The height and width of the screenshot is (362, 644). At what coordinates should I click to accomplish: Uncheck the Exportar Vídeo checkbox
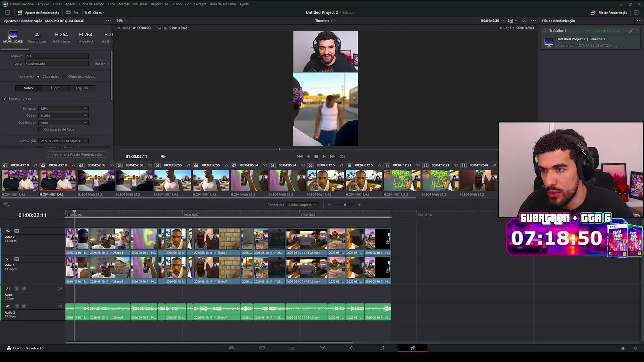[5, 99]
